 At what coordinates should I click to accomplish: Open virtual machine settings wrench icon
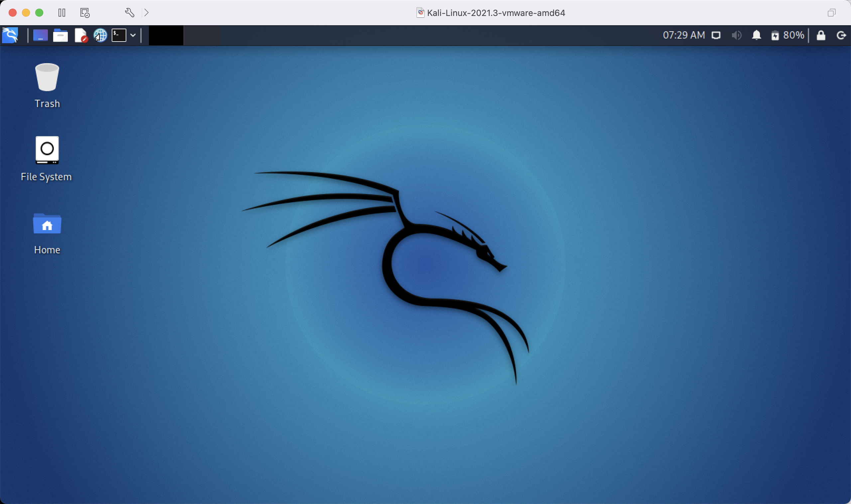click(129, 13)
